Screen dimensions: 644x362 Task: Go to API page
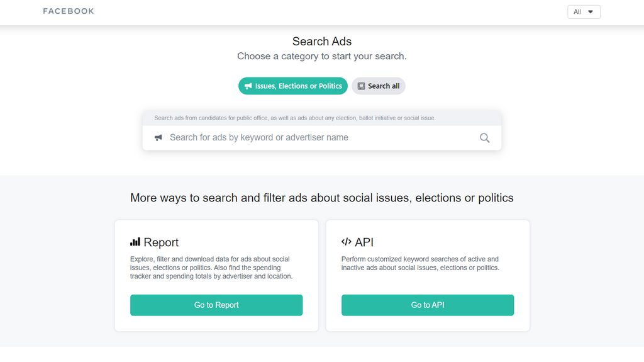pos(428,305)
